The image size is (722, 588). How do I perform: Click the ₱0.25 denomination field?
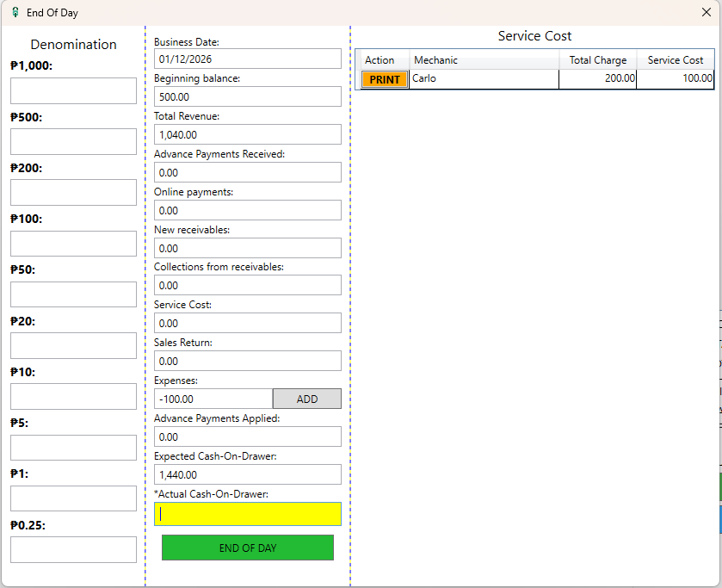tap(73, 549)
